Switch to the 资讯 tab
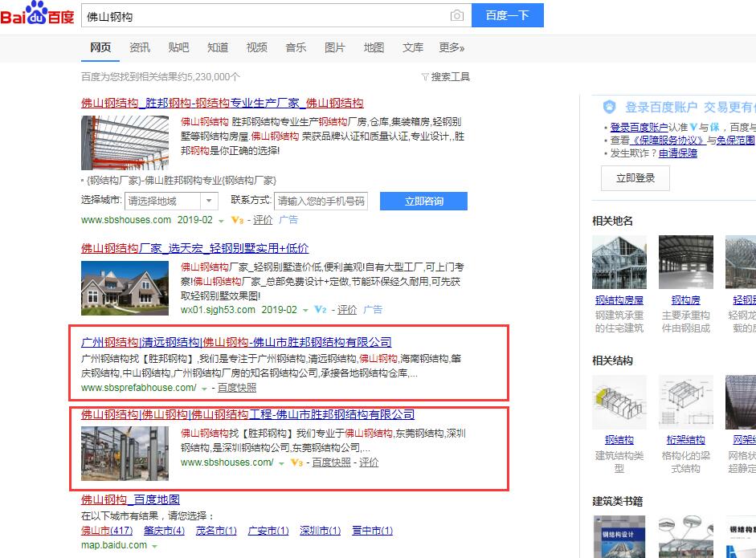The image size is (756, 558). [x=140, y=48]
